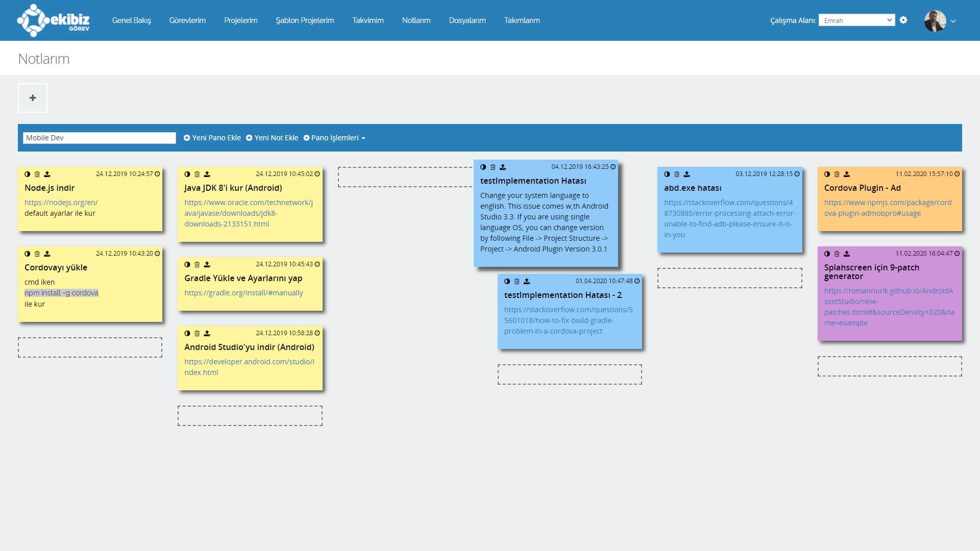Click the clock icon on Node.js indir note
980x551 pixels.
[157, 174]
